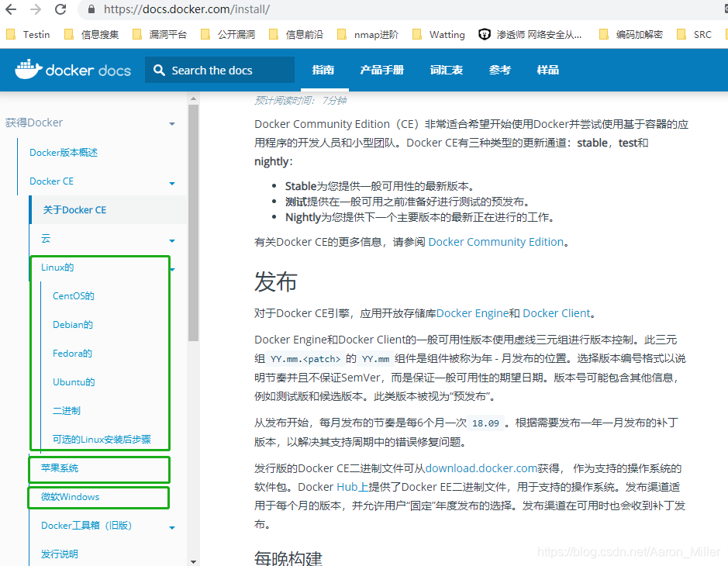Collapse the Docker CE section arrow
Viewport: 728px width, 566px height.
point(172,184)
